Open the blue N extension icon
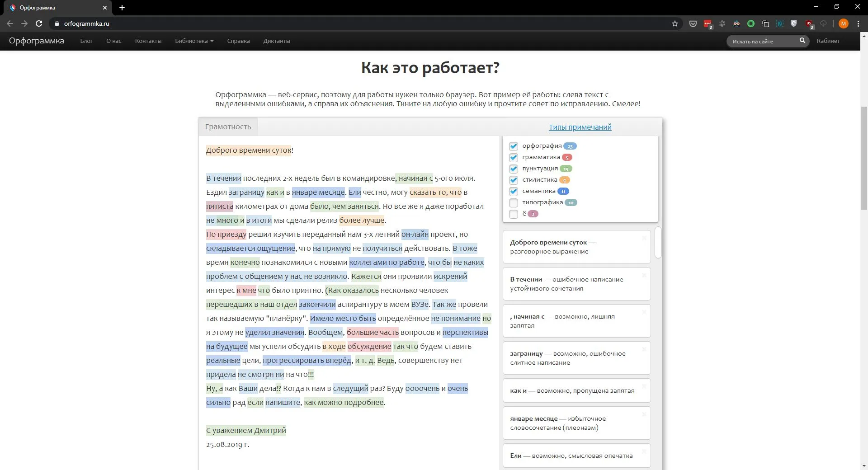 (780, 23)
